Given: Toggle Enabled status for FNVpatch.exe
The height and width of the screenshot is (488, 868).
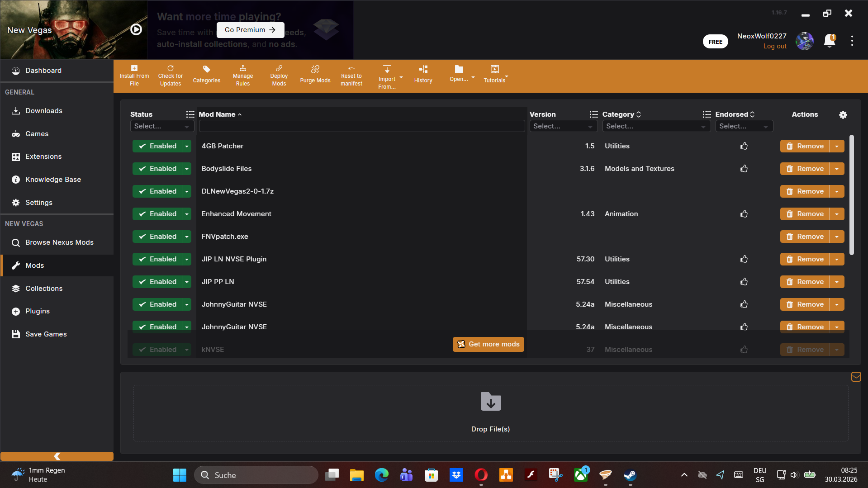Looking at the screenshot, I should (x=157, y=237).
